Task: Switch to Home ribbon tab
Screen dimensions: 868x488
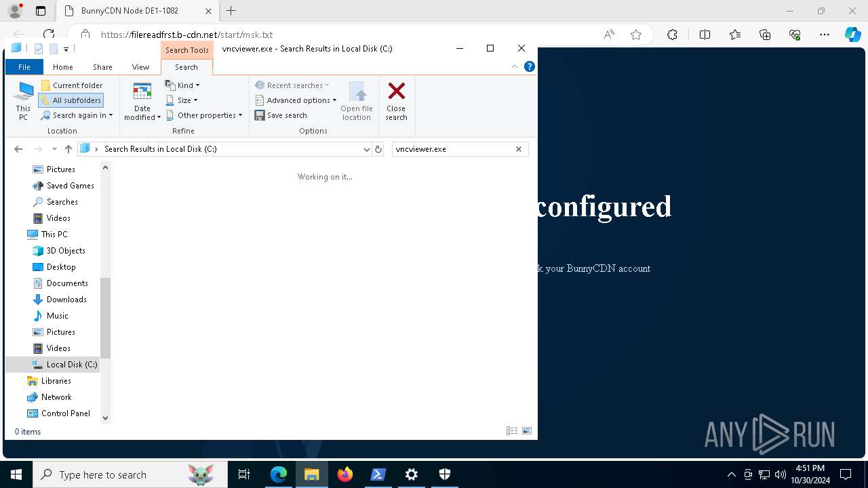Action: 62,67
